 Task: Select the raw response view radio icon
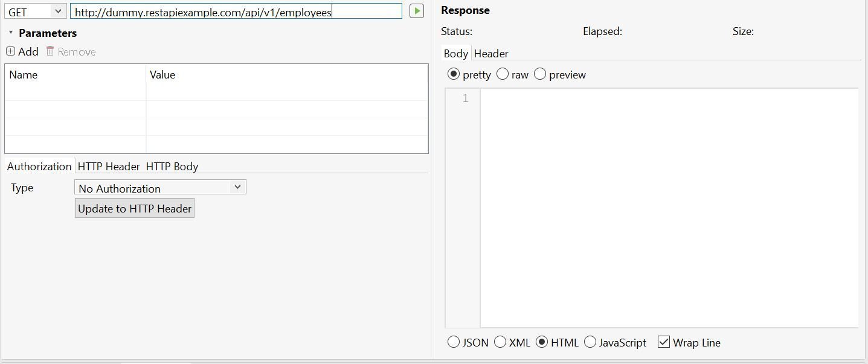click(502, 74)
